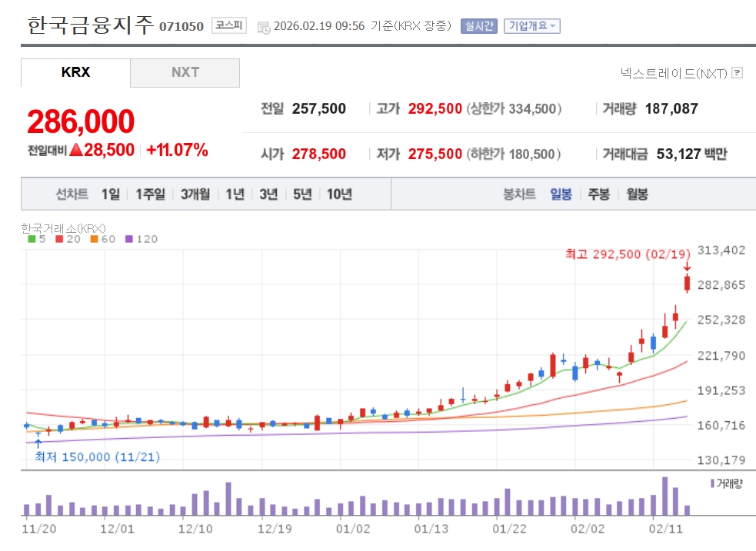756x551 pixels.
Task: Select the 일봉 daily candle chart
Action: [561, 194]
